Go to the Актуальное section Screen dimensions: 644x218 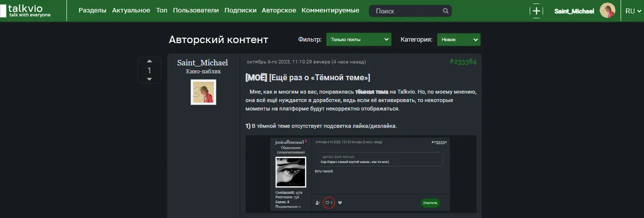coord(132,10)
